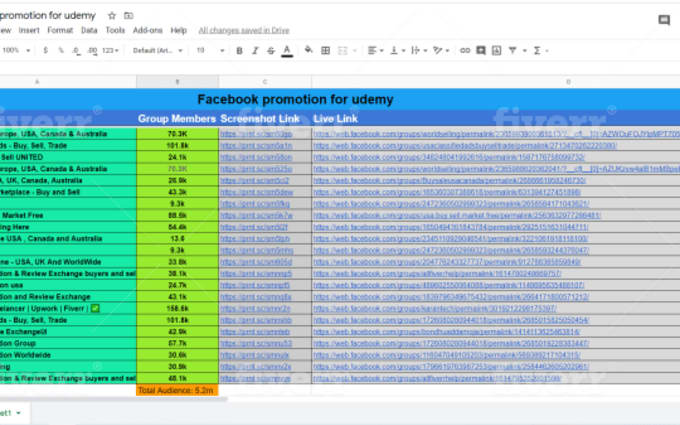Insert comment from toolbar
680x425 pixels.
click(481, 51)
